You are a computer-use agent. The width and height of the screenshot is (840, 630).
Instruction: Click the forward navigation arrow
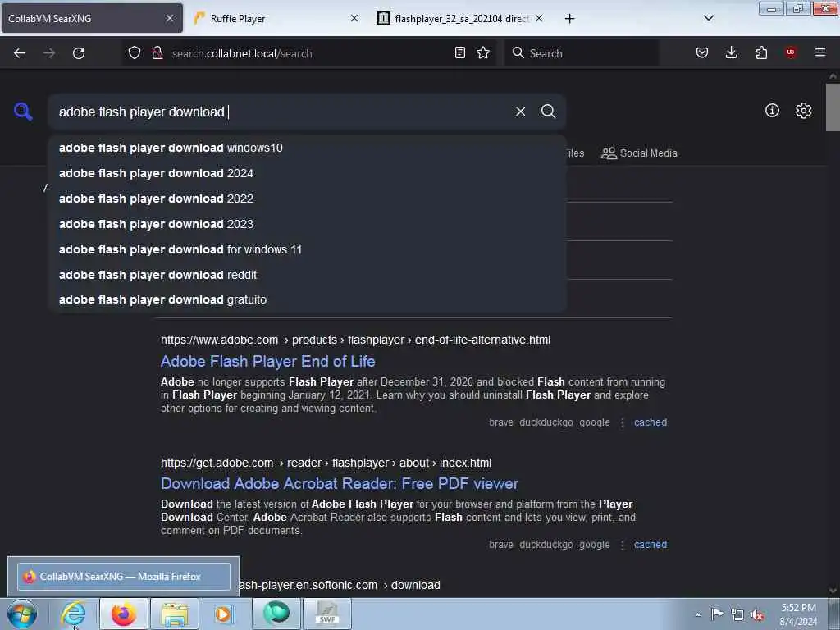pyautogui.click(x=48, y=53)
